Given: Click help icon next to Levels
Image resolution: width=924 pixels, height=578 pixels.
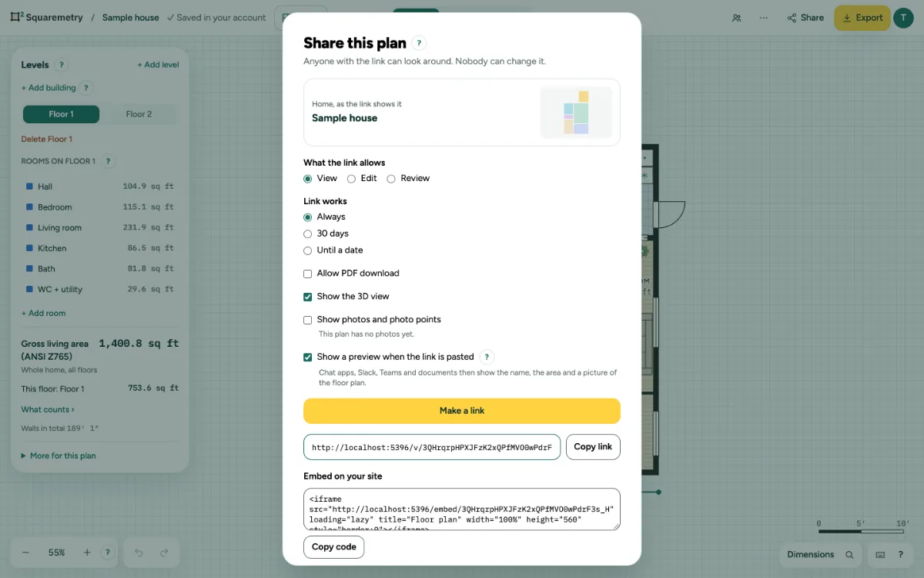Looking at the screenshot, I should 62,65.
